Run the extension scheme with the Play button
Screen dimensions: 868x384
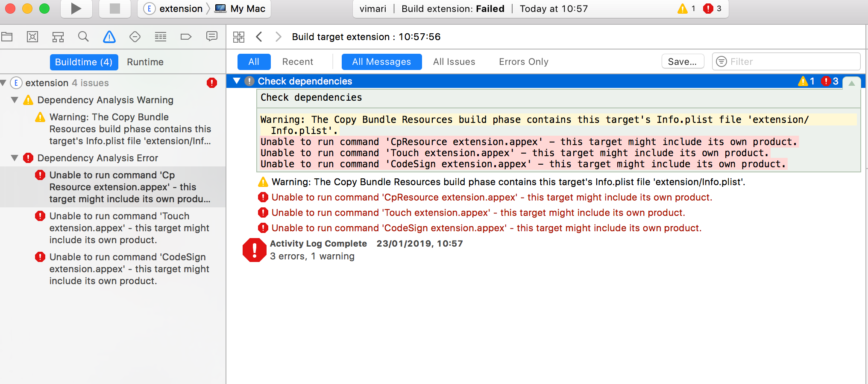coord(76,9)
